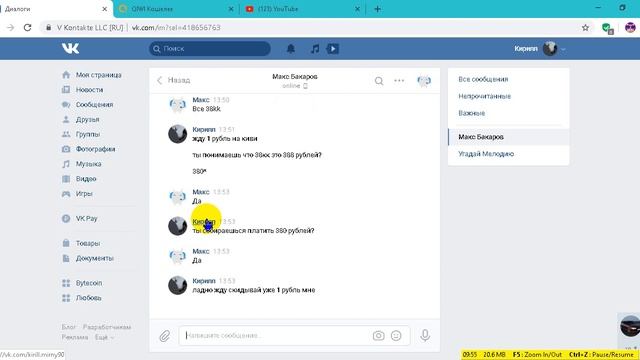
Task: Click the Разработчикам footer link
Action: tap(107, 327)
